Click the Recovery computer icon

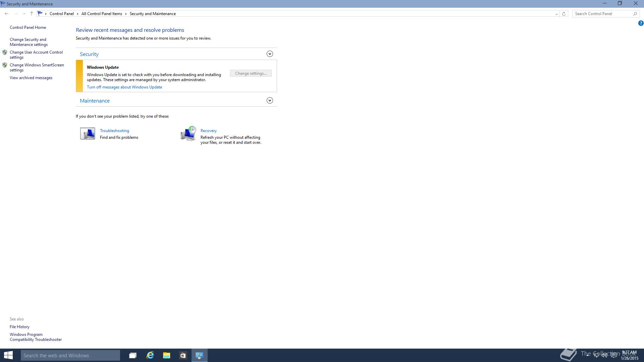click(x=188, y=133)
